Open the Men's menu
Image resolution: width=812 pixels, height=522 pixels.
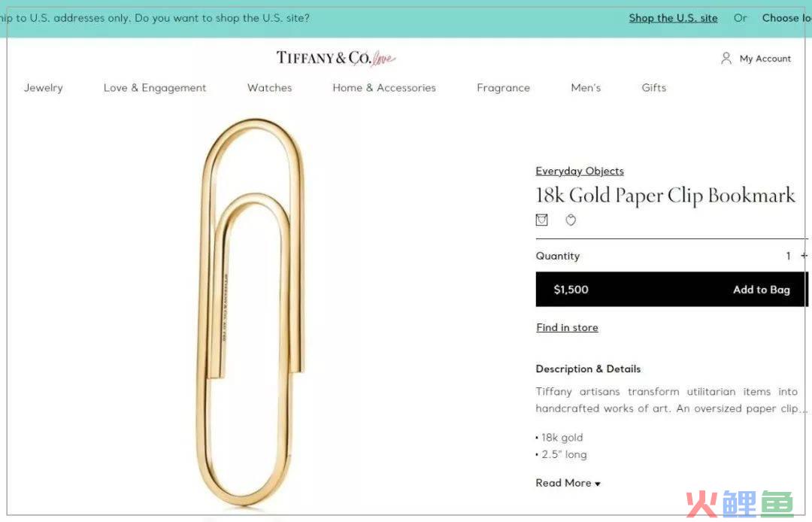pyautogui.click(x=586, y=88)
